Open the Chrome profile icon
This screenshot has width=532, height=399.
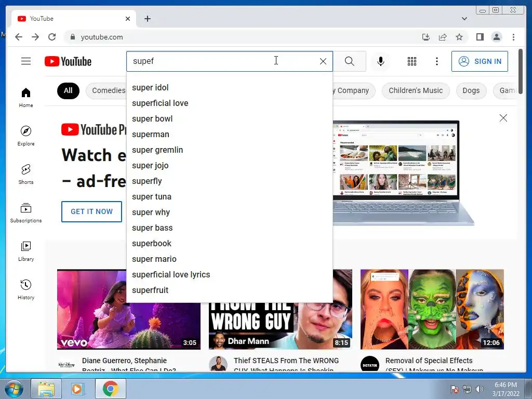tap(496, 37)
